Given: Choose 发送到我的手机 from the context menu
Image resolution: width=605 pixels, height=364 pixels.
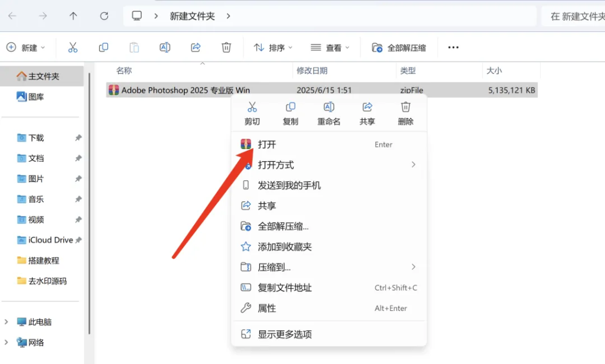Looking at the screenshot, I should [x=328, y=186].
